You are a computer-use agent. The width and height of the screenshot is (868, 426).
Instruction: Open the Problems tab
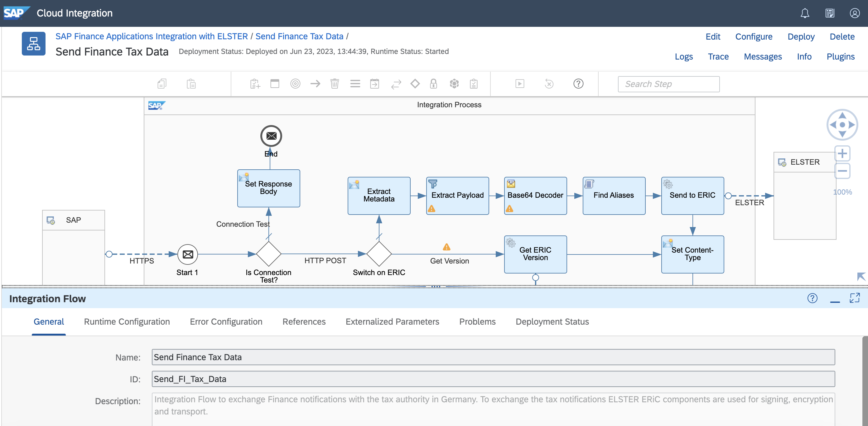click(x=477, y=322)
